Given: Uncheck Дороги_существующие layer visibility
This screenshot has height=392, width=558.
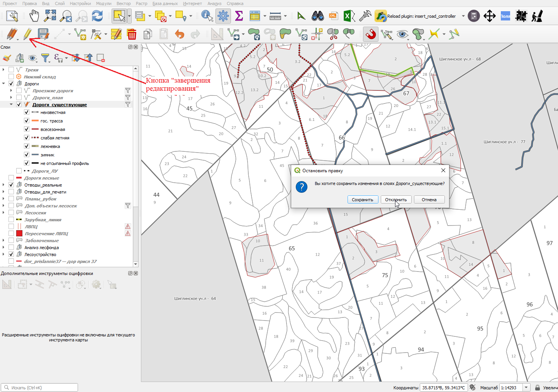Looking at the screenshot, I should click(x=19, y=105).
